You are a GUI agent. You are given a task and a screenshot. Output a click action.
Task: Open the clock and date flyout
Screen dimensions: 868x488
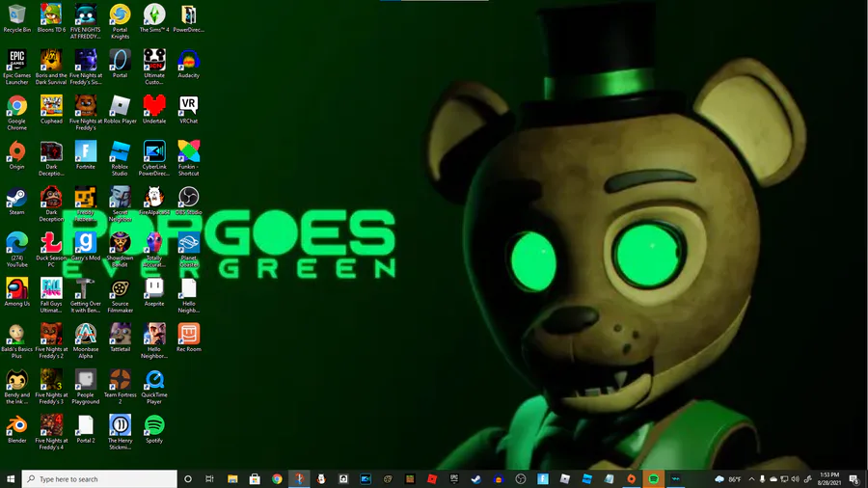pyautogui.click(x=829, y=479)
